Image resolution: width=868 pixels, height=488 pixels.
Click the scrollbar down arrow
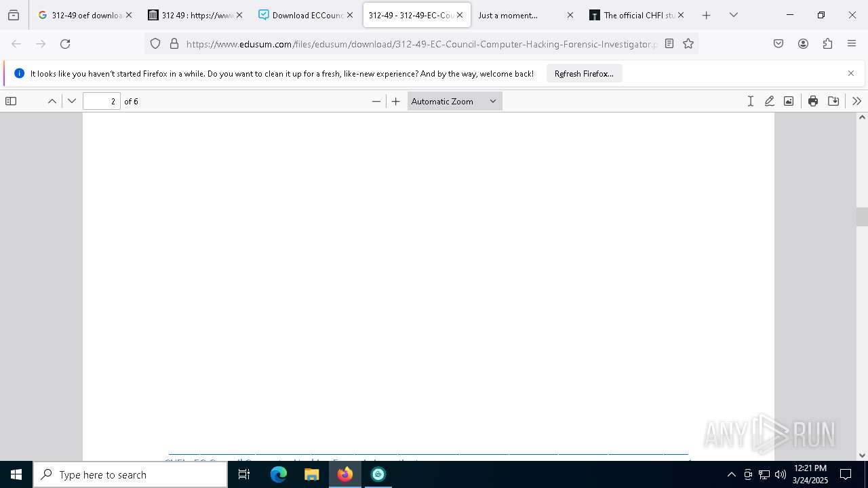(862, 455)
